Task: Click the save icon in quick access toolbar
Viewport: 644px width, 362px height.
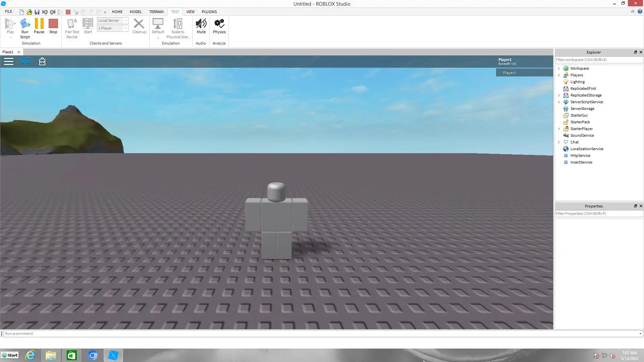Action: tap(37, 12)
